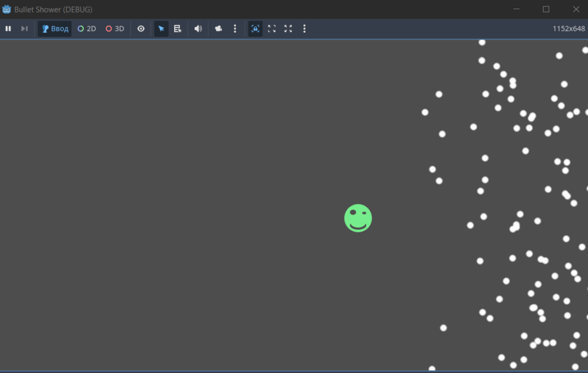Disable the Ввод input mode toggle
Image resolution: width=588 pixels, height=373 pixels.
pos(55,29)
